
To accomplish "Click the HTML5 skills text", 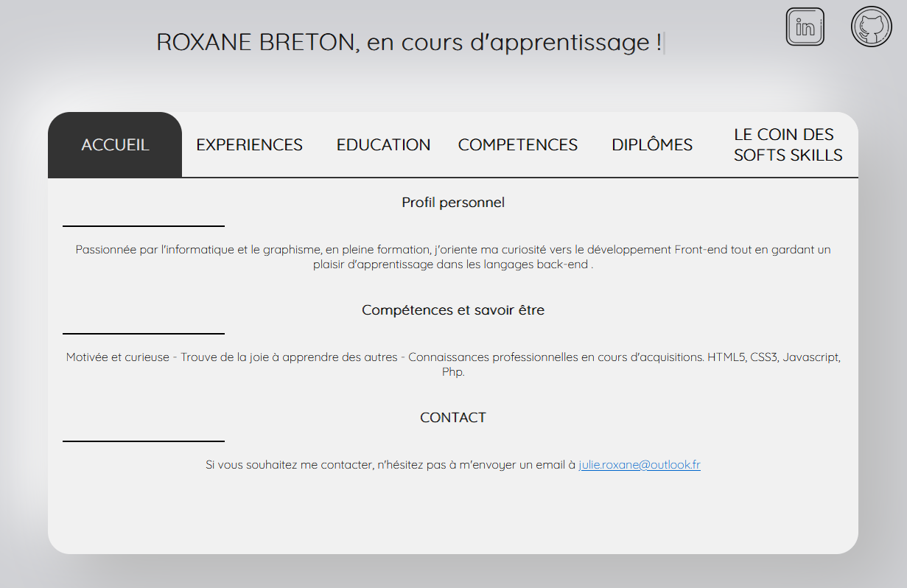I will tap(726, 357).
